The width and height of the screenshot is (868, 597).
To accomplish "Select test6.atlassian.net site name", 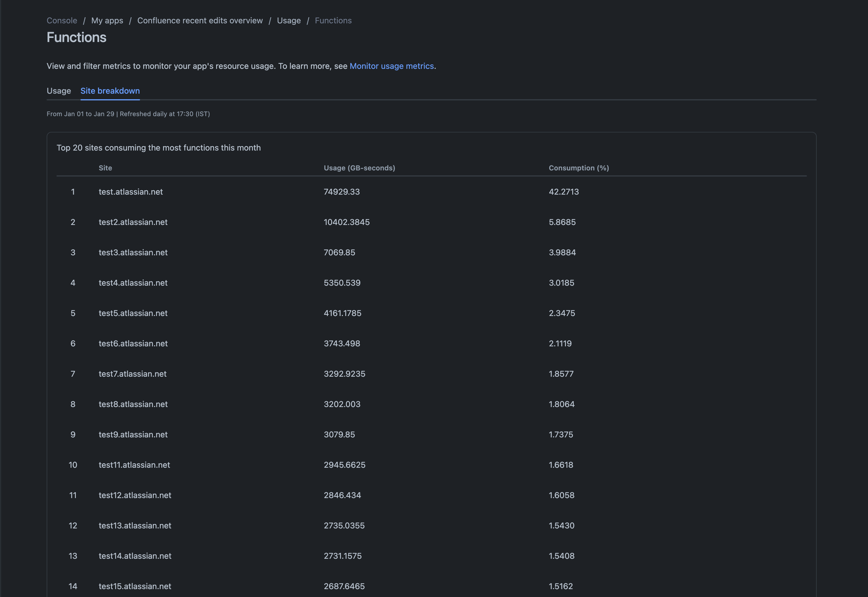I will pos(133,343).
